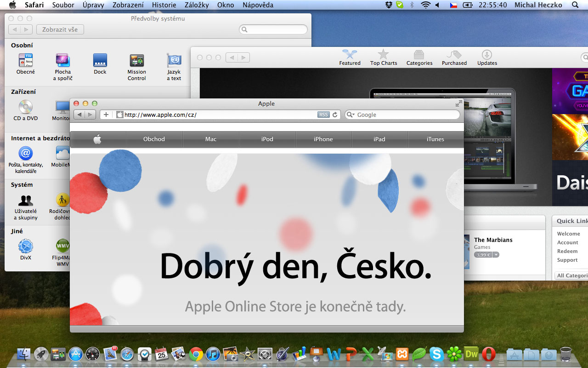
Task: Open the Trash in the Dock
Action: 565,354
